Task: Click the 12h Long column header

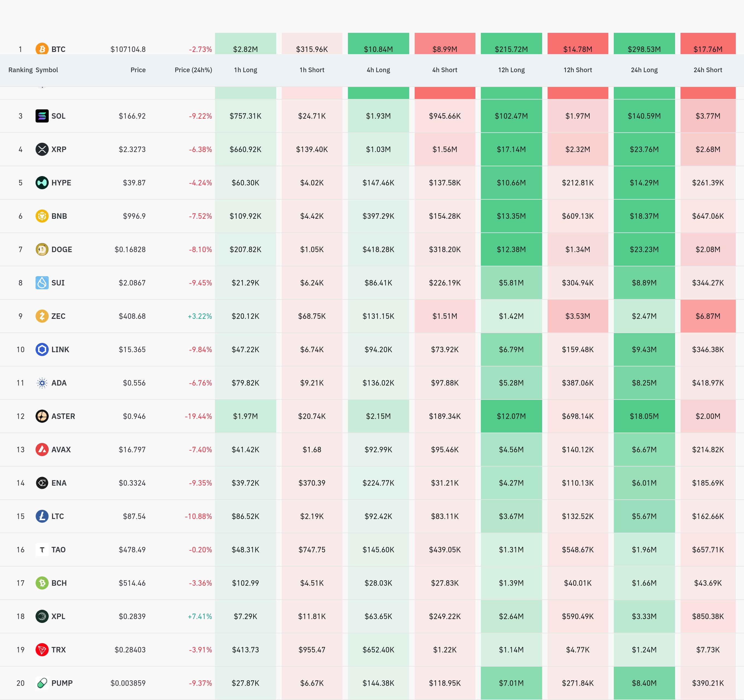Action: (511, 70)
